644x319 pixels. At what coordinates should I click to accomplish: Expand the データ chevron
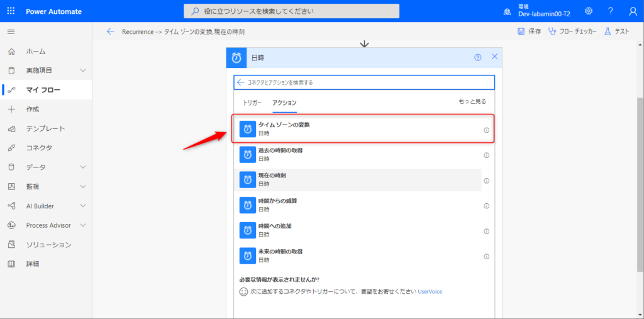[83, 167]
